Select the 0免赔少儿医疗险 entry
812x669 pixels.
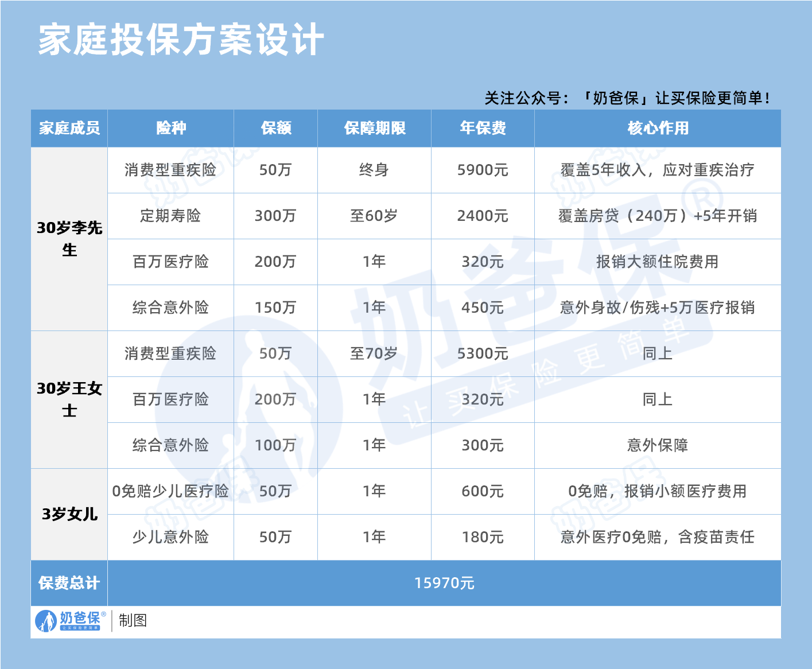(170, 491)
